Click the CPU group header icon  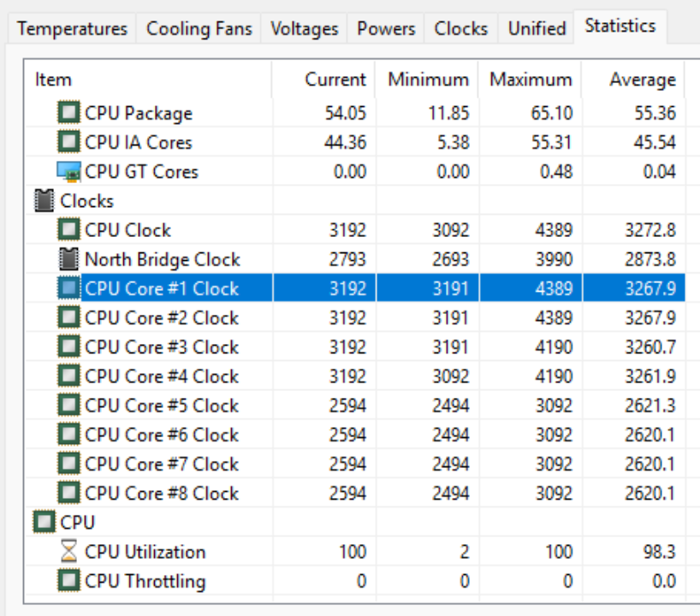pyautogui.click(x=44, y=522)
